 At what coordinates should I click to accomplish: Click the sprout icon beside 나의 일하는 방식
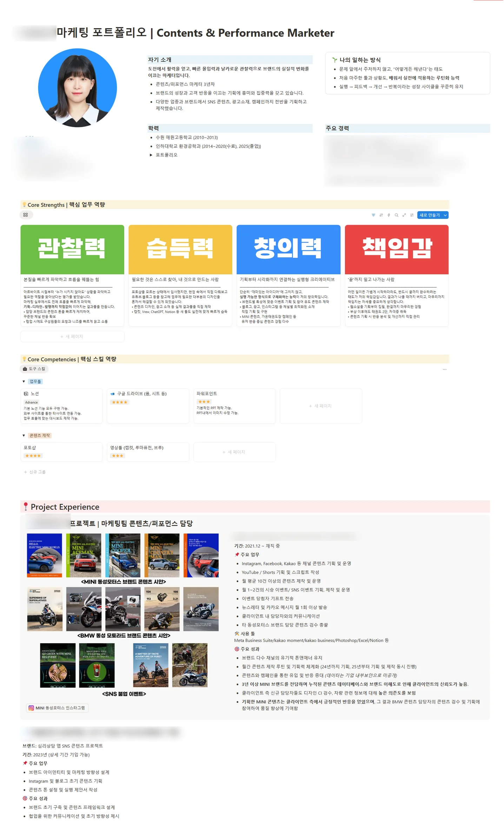click(335, 60)
